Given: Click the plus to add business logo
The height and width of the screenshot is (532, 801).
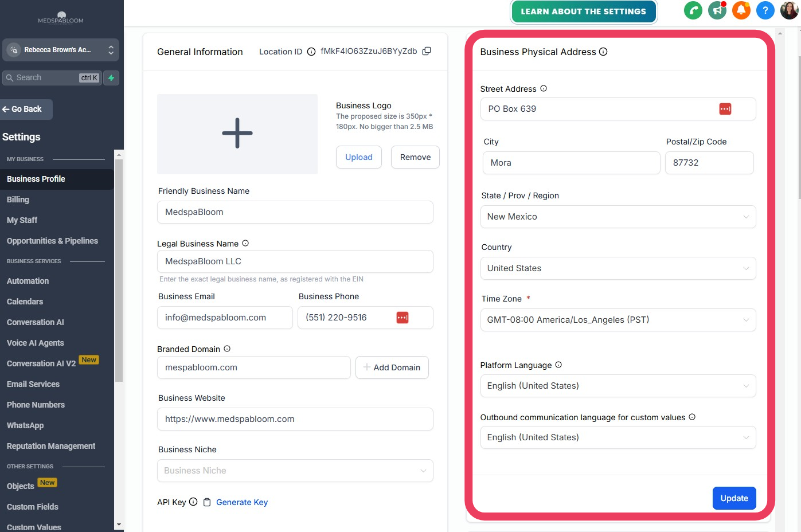Looking at the screenshot, I should coord(237,133).
